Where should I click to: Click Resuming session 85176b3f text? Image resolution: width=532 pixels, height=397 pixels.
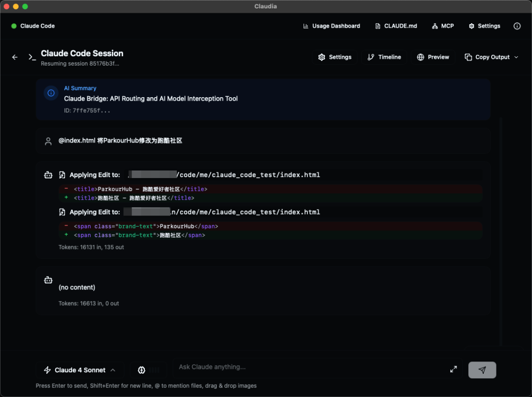[x=80, y=64]
